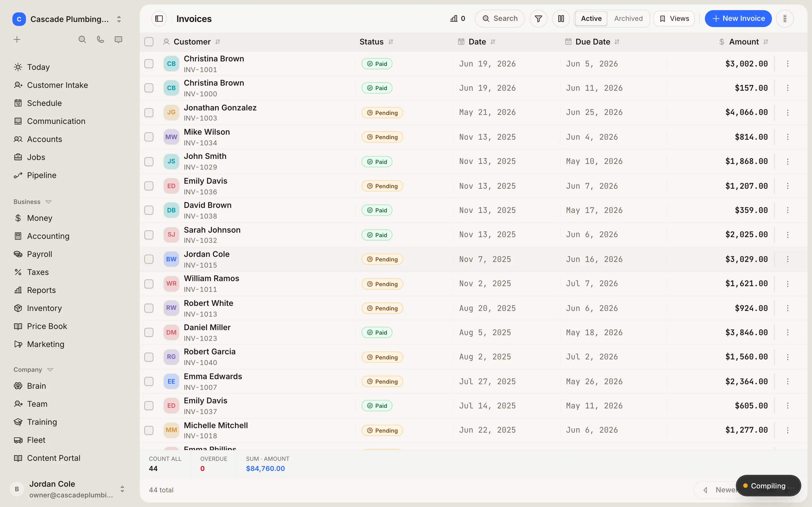Open the filter funnel icon
This screenshot has width=812, height=507.
[538, 18]
